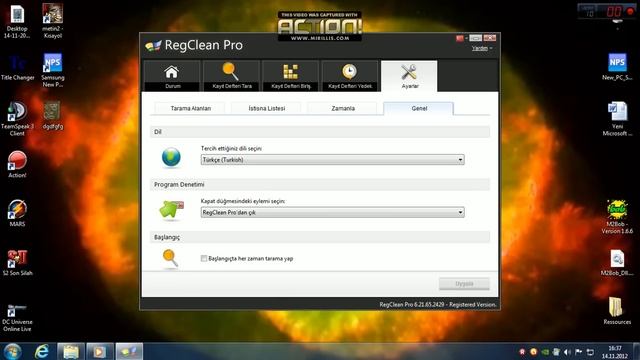Open the Kayıt Defteri Yedekle tab
The width and height of the screenshot is (640, 360).
350,76
